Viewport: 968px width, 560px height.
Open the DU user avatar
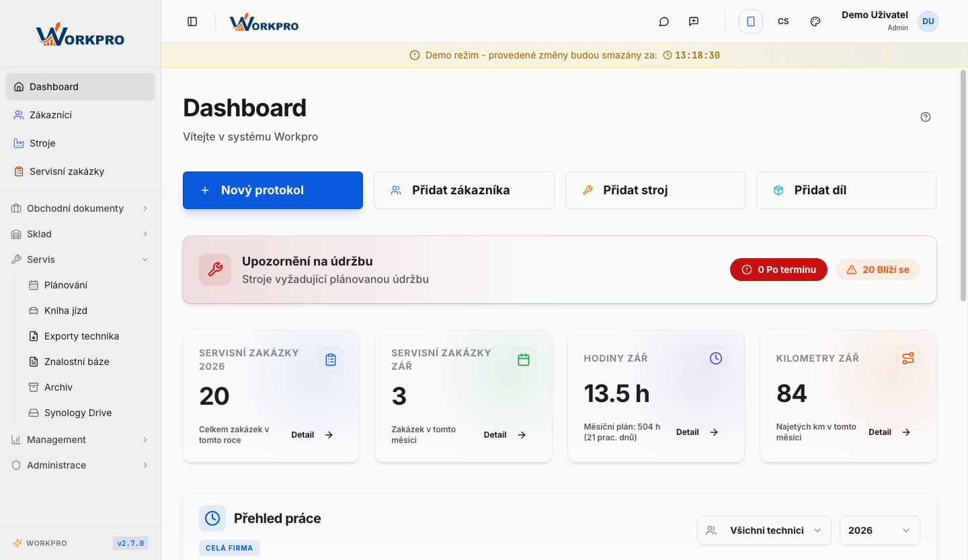(928, 22)
